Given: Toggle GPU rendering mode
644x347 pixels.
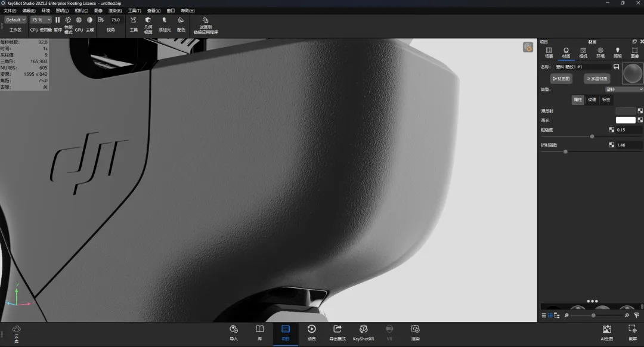Looking at the screenshot, I should (79, 20).
